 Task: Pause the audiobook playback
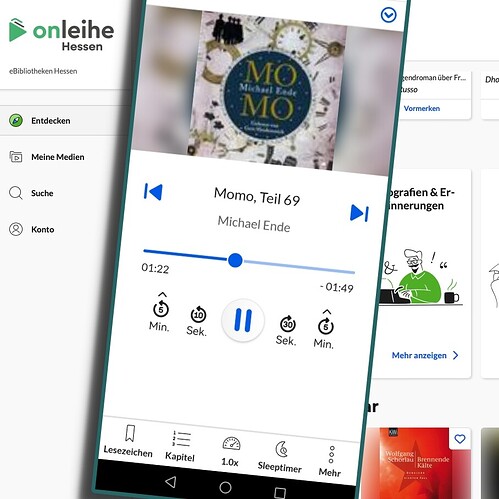243,320
